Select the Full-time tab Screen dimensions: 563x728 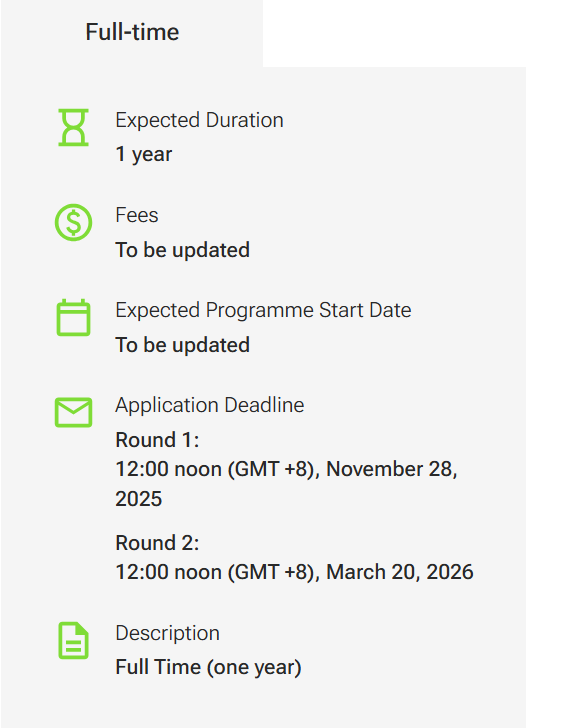click(132, 32)
